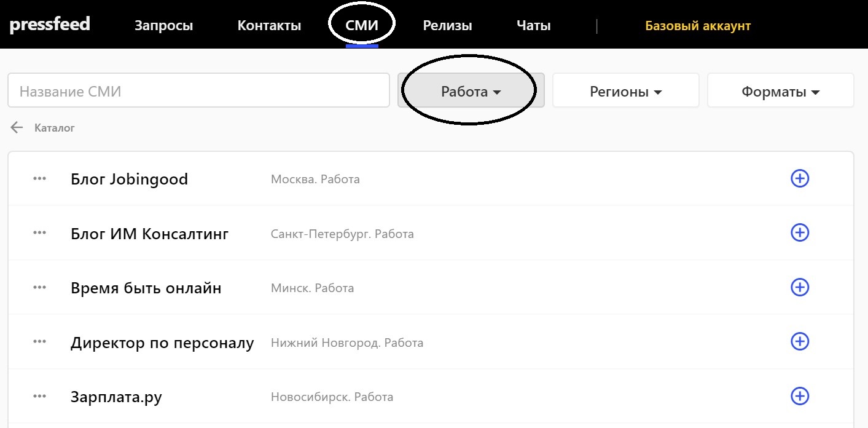The image size is (868, 428).
Task: Focus the Название СМИ search field
Action: [x=198, y=92]
